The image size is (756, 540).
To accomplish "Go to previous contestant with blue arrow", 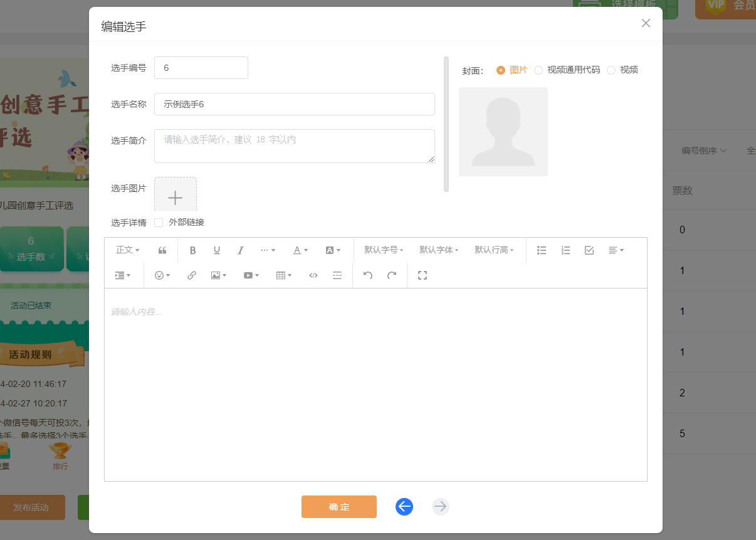I will (404, 507).
